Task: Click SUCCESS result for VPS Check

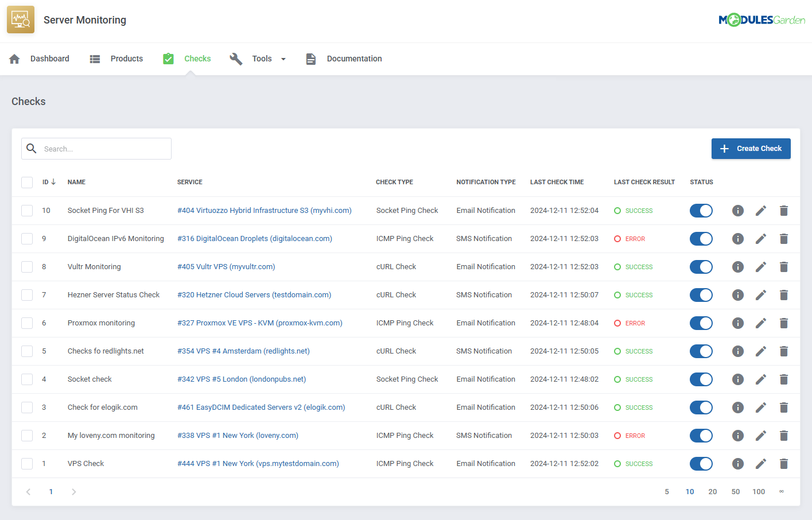Action: [x=634, y=464]
